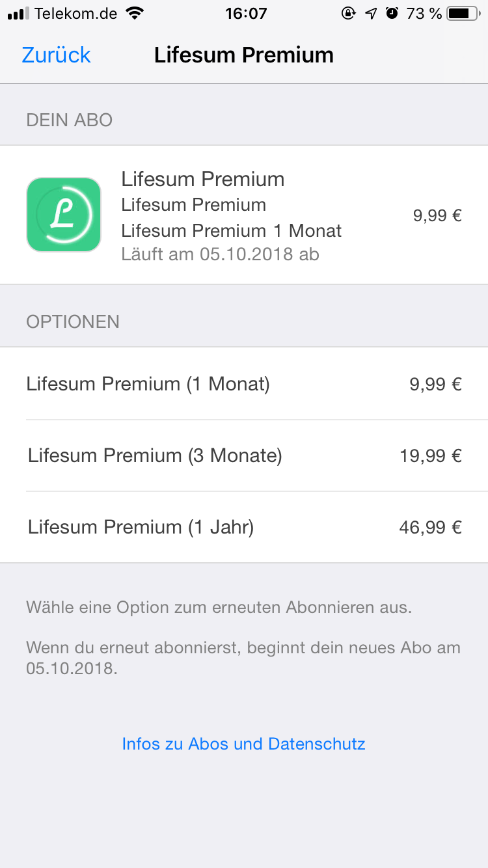
Task: Select Lifesum Premium (1 Monat) option
Action: coord(148,384)
